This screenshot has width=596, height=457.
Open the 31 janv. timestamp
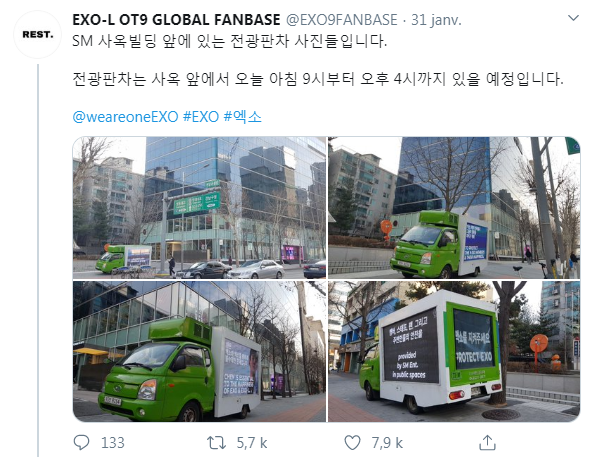[436, 20]
